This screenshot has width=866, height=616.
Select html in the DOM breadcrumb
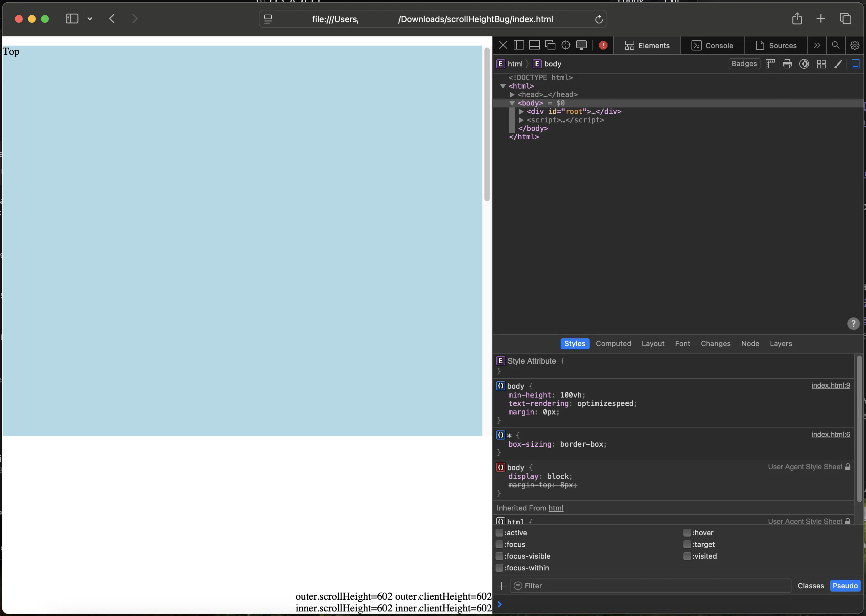pos(510,64)
